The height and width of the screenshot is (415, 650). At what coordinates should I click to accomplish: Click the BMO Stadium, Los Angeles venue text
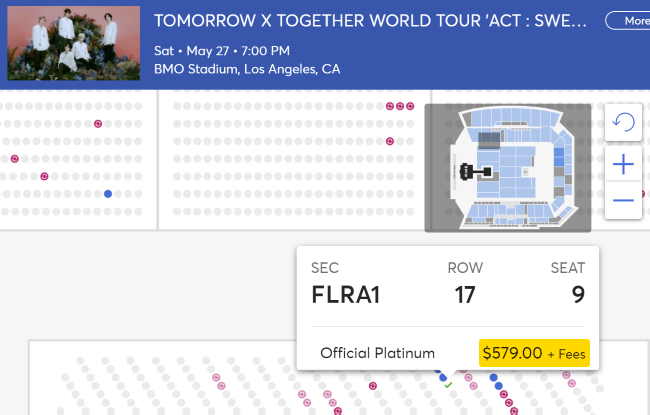tap(247, 69)
